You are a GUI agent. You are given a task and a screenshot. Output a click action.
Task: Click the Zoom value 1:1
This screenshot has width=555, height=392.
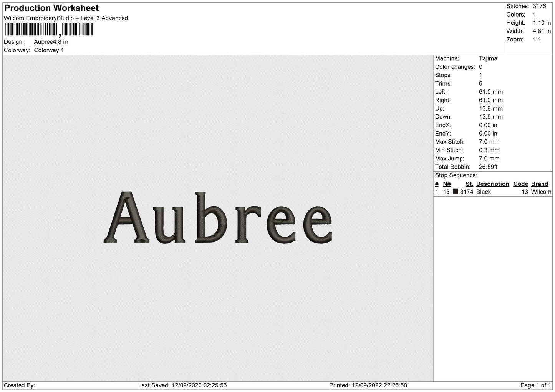click(537, 40)
